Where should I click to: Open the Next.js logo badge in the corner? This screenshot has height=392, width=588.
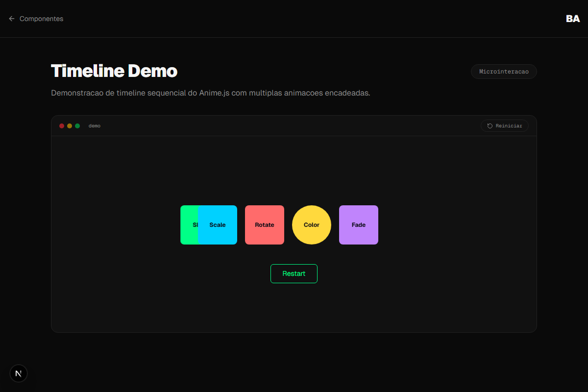click(x=18, y=373)
